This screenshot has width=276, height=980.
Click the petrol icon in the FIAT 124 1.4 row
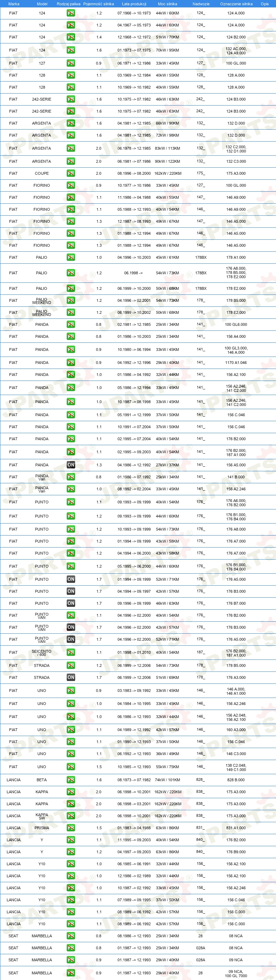point(71,37)
